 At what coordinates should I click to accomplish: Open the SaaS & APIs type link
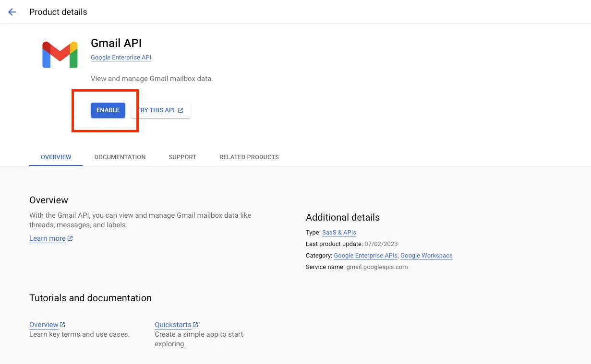[339, 232]
